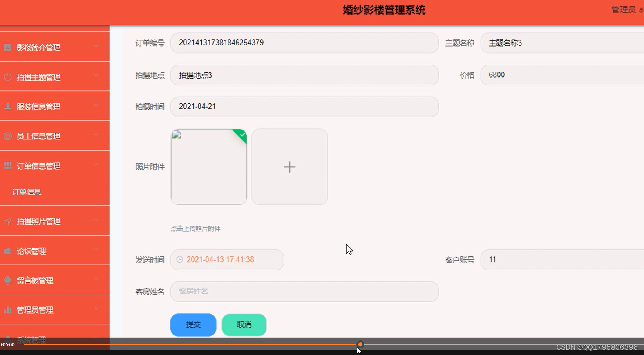Viewport: 644px width, 355px height.
Task: Click the 服装信息管理 person icon
Action: pos(8,107)
